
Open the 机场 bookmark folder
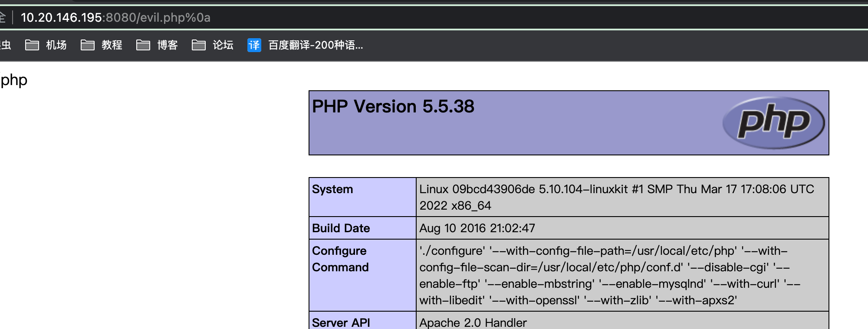(46, 45)
